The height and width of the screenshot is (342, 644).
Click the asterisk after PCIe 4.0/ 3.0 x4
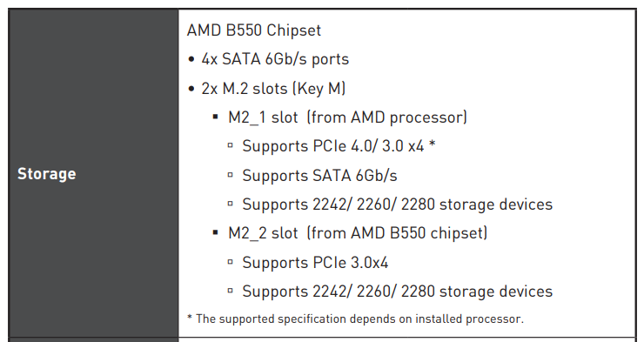point(432,144)
